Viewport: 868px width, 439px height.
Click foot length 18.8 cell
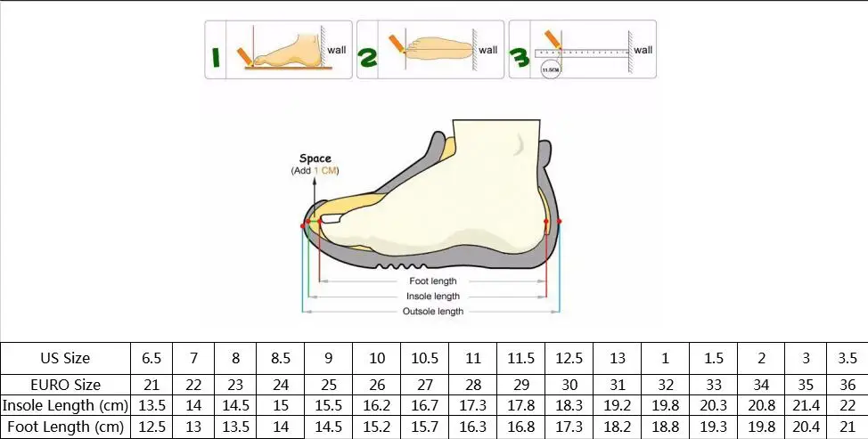point(666,427)
